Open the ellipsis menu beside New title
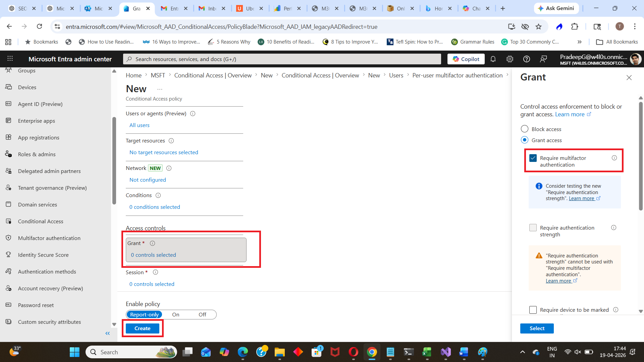This screenshot has width=644, height=362. pyautogui.click(x=160, y=89)
